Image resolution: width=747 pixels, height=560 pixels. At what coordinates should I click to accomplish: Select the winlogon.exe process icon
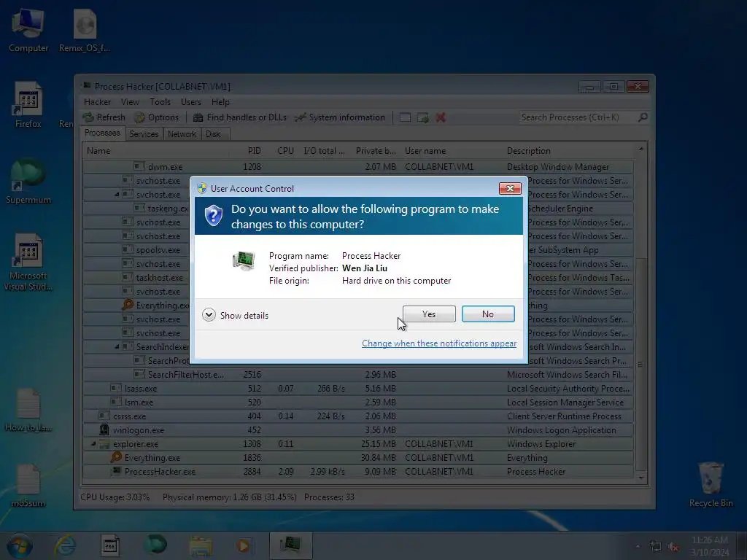[104, 430]
